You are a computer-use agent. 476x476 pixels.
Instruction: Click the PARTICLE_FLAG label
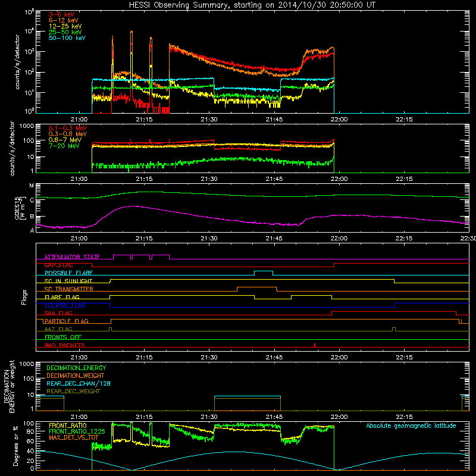pyautogui.click(x=67, y=321)
